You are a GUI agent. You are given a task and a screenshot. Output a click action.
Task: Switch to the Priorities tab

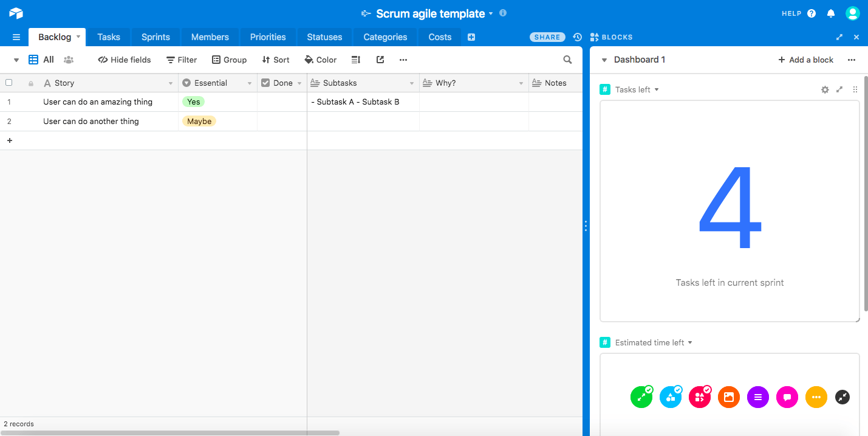tap(268, 37)
